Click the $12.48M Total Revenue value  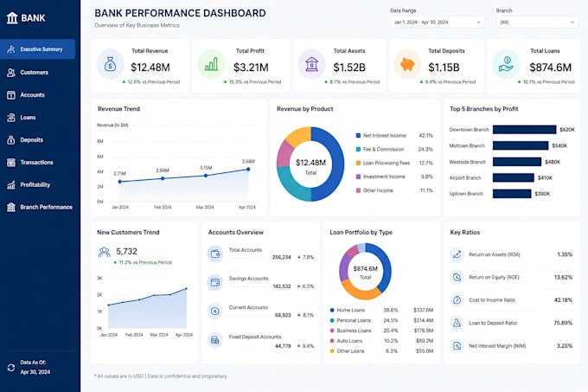150,67
